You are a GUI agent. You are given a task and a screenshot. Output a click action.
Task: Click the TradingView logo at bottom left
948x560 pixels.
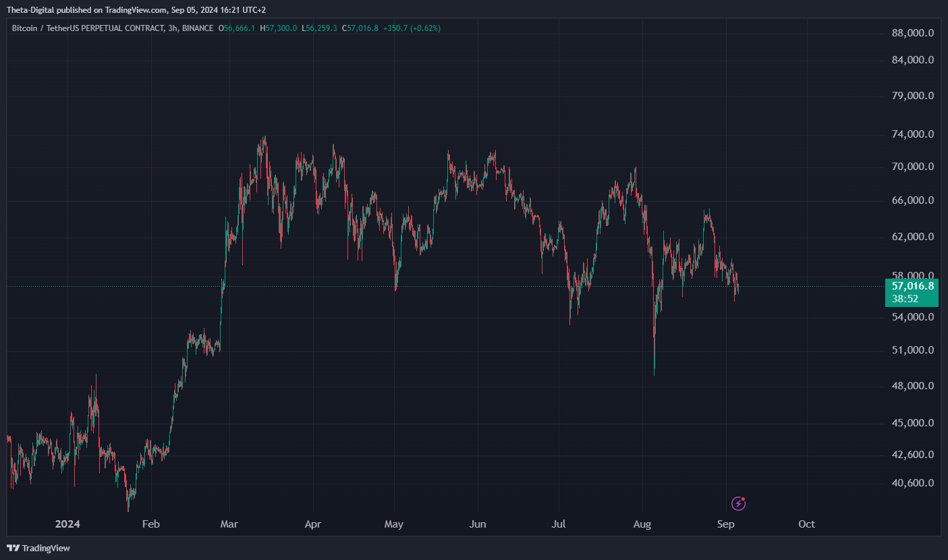[x=38, y=548]
